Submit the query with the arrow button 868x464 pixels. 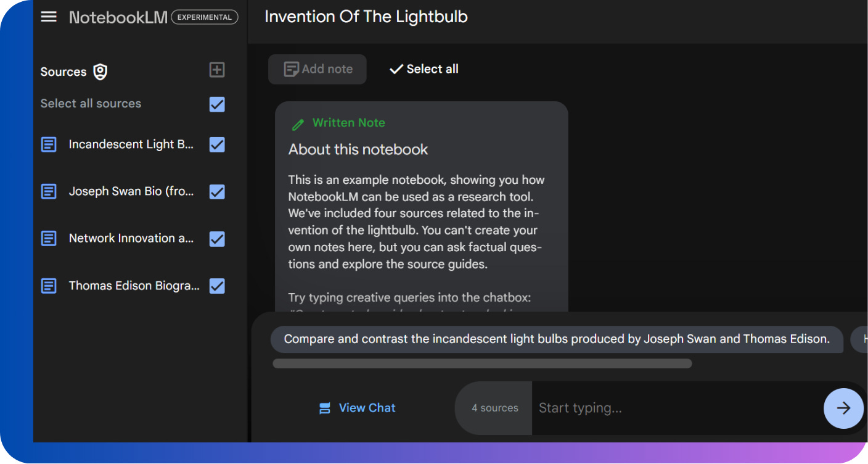[x=843, y=408]
